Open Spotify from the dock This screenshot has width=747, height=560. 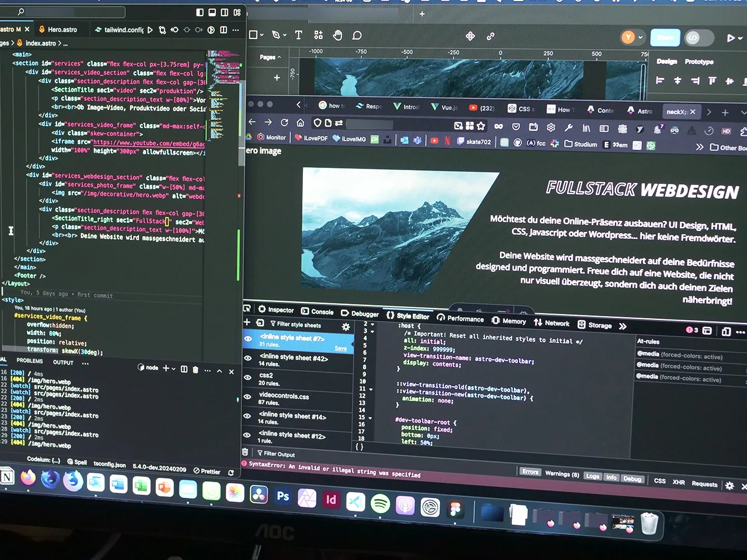coord(380,503)
